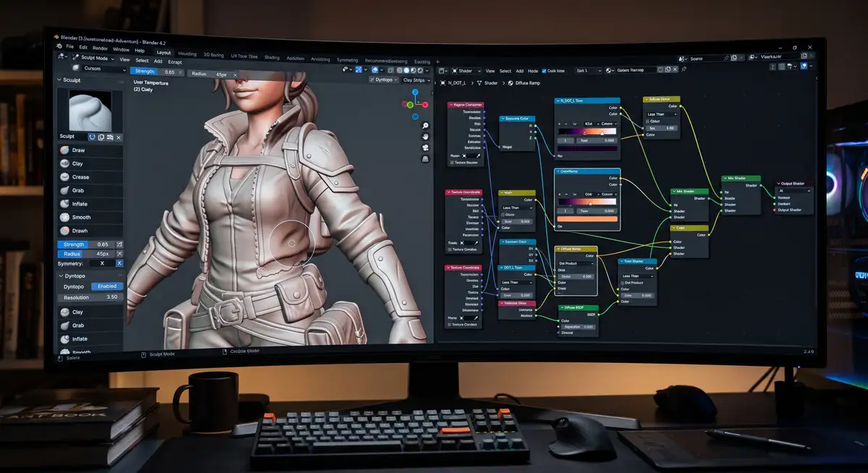This screenshot has width=868, height=473.
Task: Click the Strength slider in the viewport header
Action: pyautogui.click(x=156, y=72)
